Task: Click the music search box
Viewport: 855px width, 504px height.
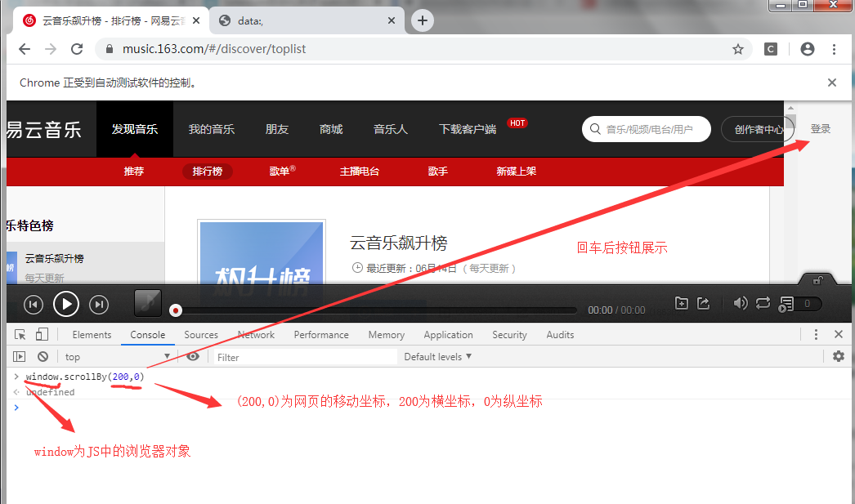Action: [x=647, y=129]
